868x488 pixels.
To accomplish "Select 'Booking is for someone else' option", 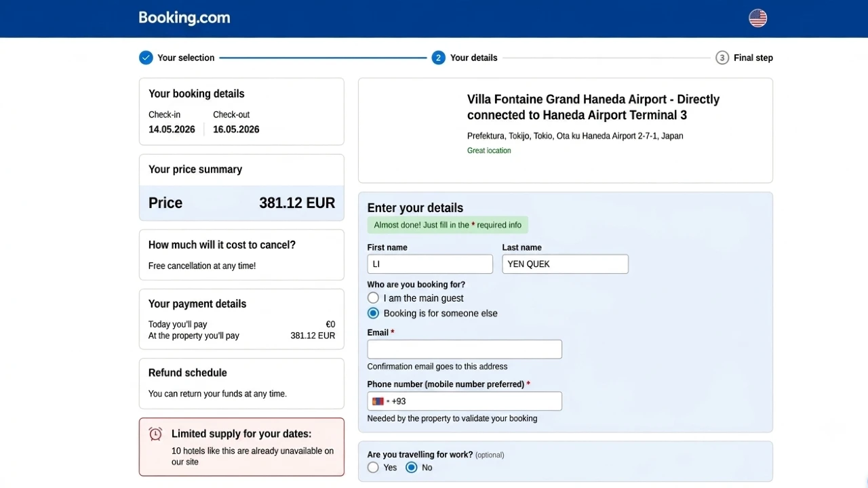I will coord(373,313).
